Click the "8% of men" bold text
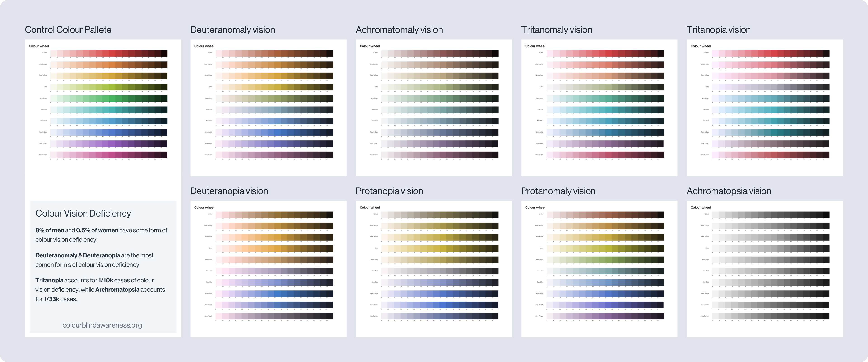The height and width of the screenshot is (362, 868). point(50,230)
